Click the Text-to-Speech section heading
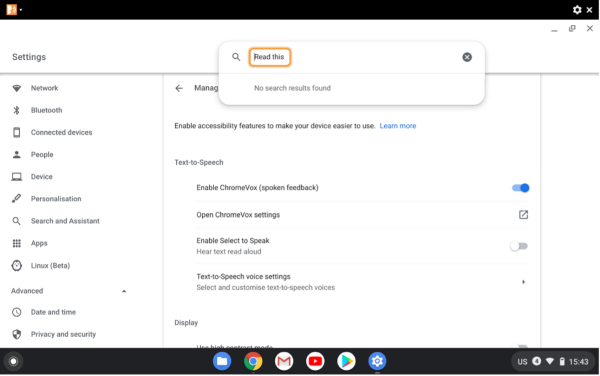The width and height of the screenshot is (600, 376). click(x=199, y=163)
